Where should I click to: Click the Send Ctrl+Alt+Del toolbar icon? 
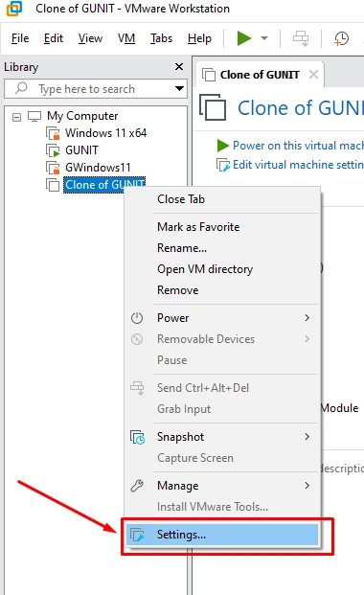(301, 38)
